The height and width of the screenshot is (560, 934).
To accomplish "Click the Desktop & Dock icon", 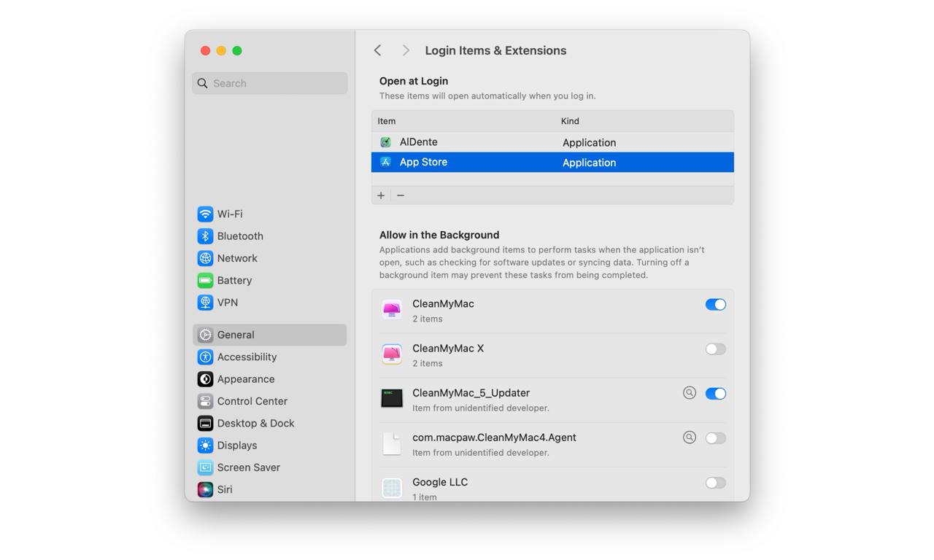I will pos(205,424).
